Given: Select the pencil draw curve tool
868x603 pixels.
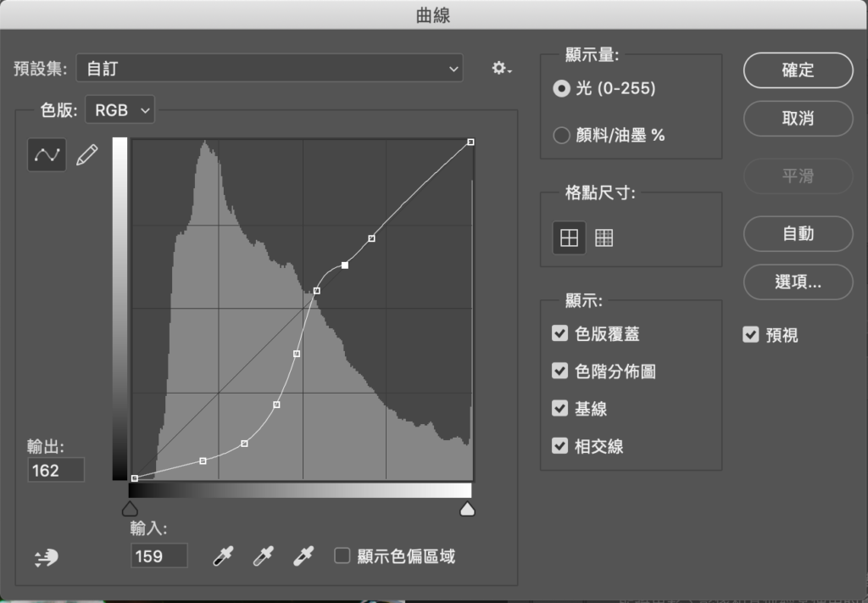Looking at the screenshot, I should pos(86,154).
